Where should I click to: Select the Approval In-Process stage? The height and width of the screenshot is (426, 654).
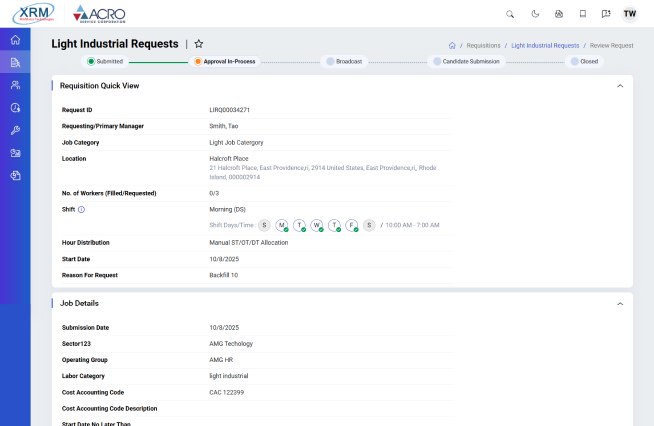[225, 61]
